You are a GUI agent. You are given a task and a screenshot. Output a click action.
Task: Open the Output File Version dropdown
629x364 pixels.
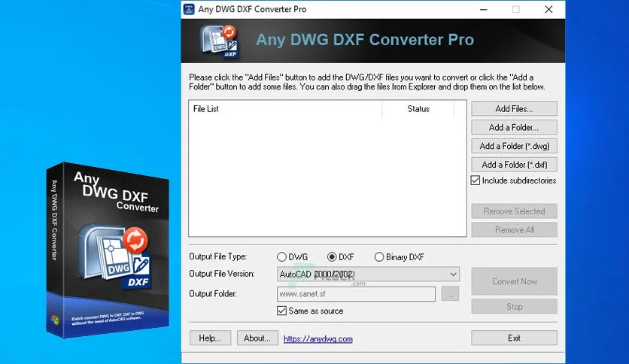pyautogui.click(x=368, y=275)
